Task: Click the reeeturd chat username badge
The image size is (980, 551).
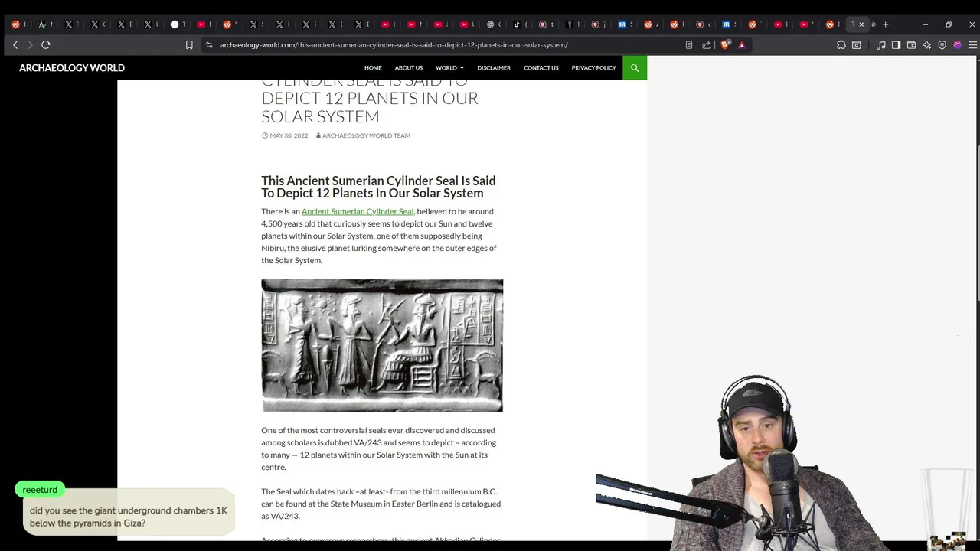Action: (x=40, y=490)
